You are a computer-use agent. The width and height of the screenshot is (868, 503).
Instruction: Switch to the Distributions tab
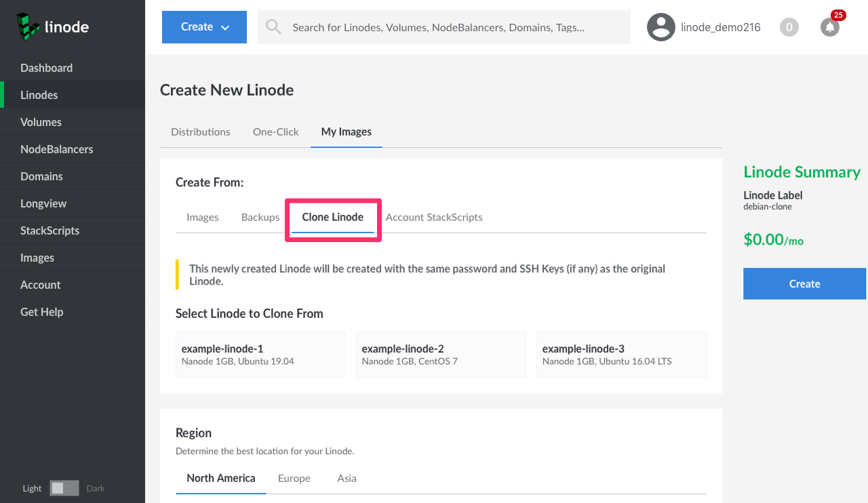pos(200,132)
